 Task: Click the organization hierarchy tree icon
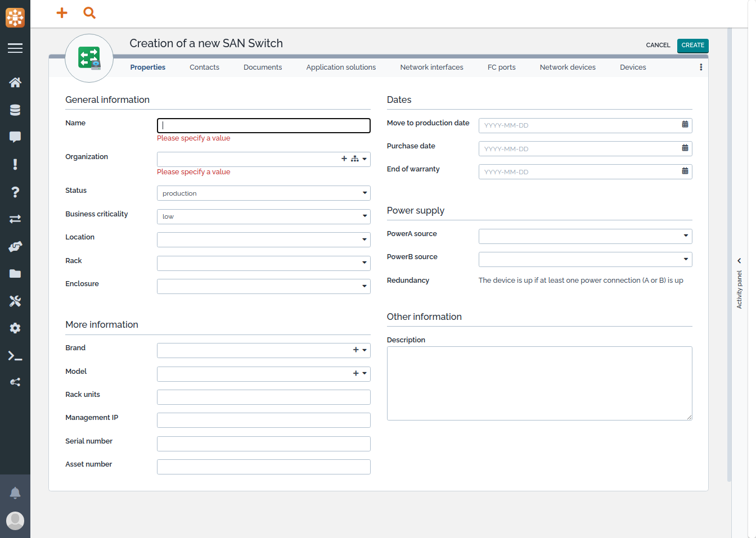pyautogui.click(x=354, y=159)
